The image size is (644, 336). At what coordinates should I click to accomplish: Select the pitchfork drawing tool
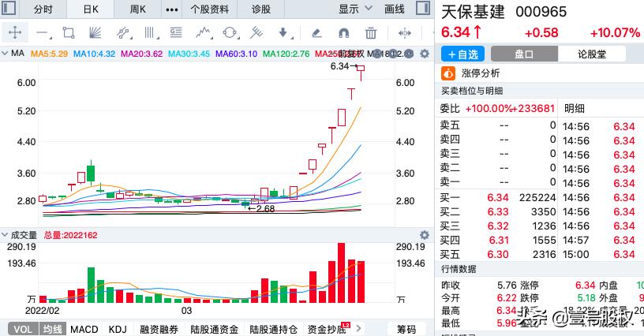coord(256,33)
